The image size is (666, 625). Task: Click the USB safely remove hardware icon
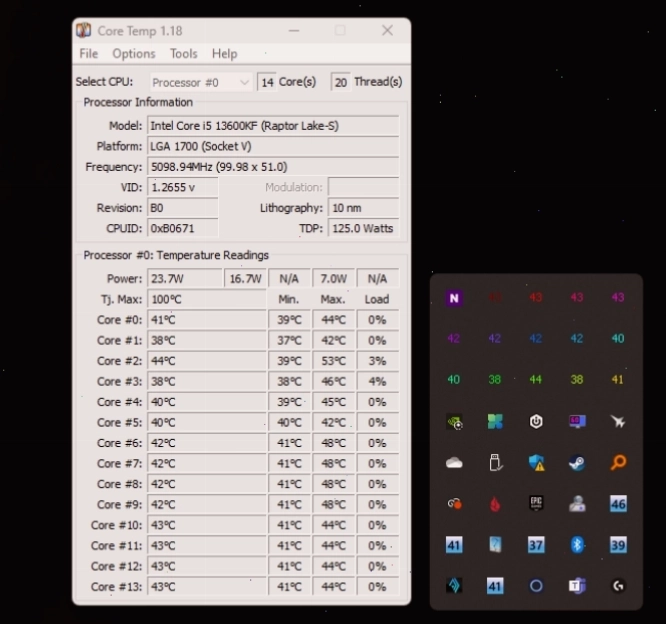coord(495,463)
